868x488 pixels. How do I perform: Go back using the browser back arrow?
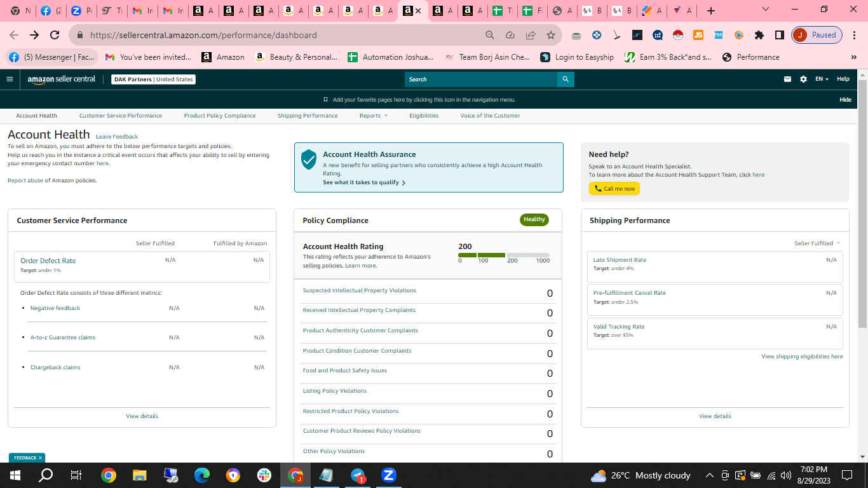coord(14,35)
